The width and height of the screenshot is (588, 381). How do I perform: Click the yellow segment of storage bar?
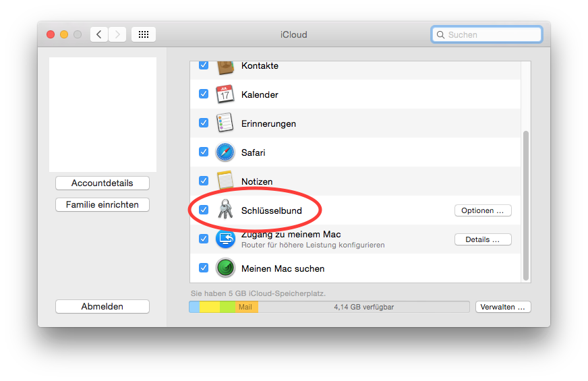[x=210, y=307]
